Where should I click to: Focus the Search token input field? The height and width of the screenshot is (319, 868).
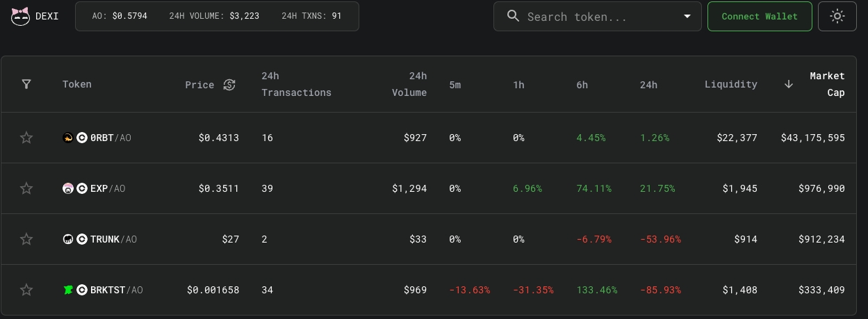click(598, 16)
